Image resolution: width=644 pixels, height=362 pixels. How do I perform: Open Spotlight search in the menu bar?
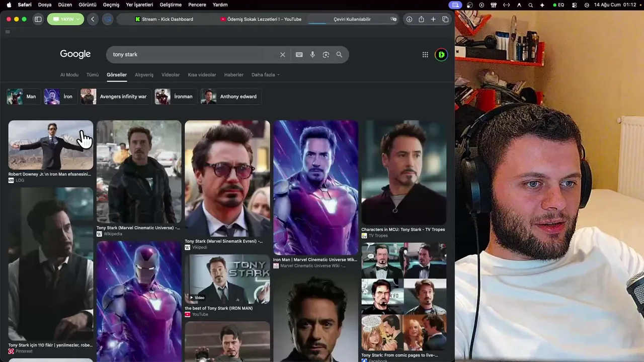click(531, 5)
